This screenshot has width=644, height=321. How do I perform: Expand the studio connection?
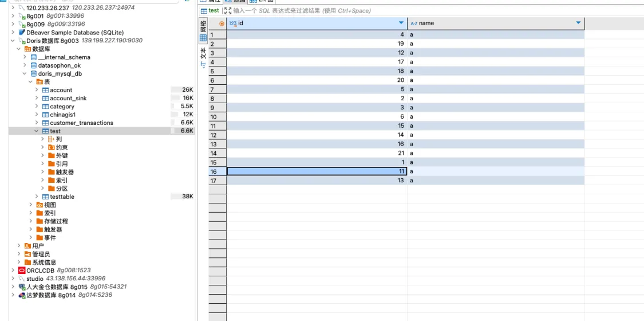[x=13, y=279]
